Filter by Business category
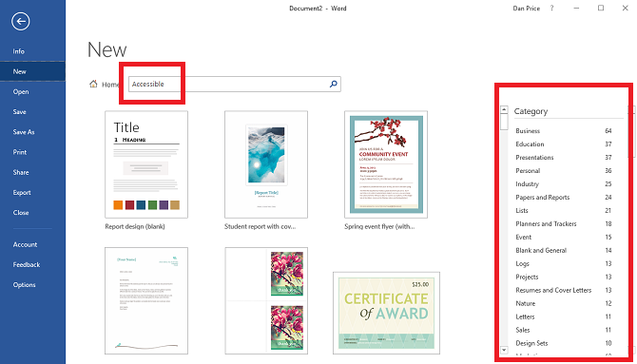Screen dimensions: 637x364 [x=564, y=131]
